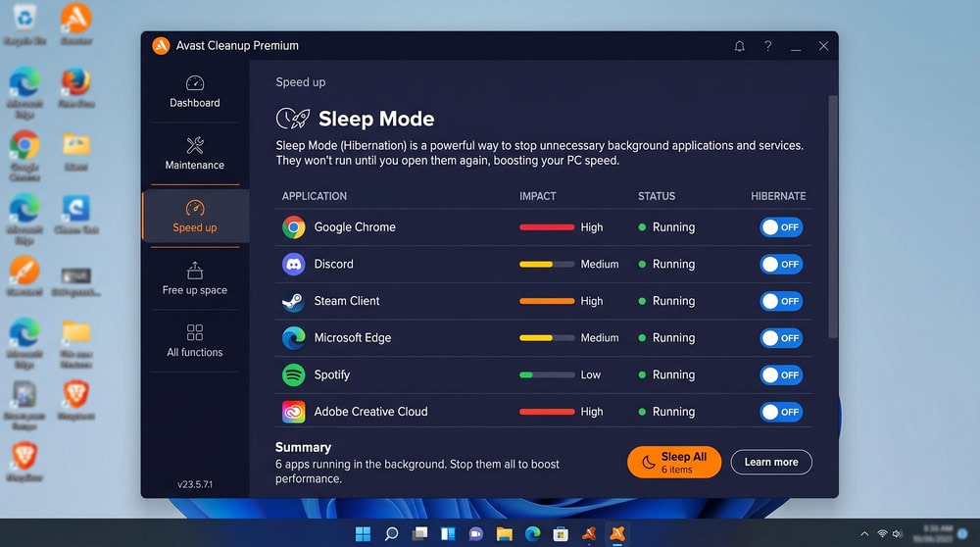Click the Microsoft Edge icon in list
The height and width of the screenshot is (547, 980).
(x=293, y=337)
